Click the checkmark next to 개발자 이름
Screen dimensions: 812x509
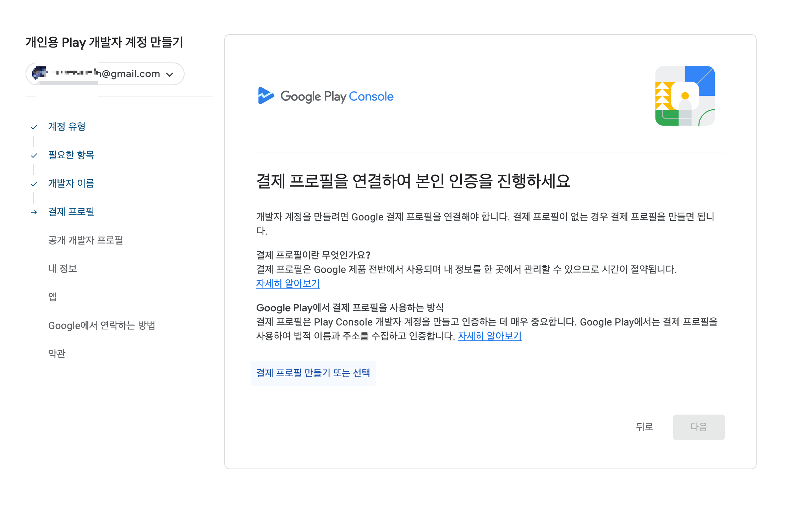pyautogui.click(x=34, y=184)
